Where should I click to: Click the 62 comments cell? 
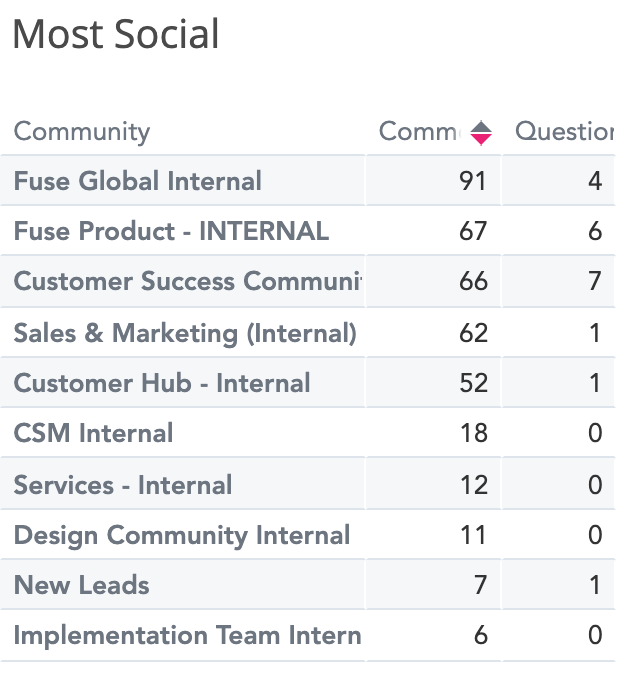(472, 333)
